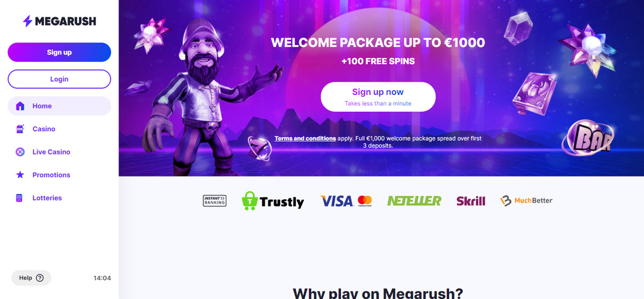Image resolution: width=644 pixels, height=299 pixels.
Task: Click the Sign up now banner button
Action: (x=378, y=97)
